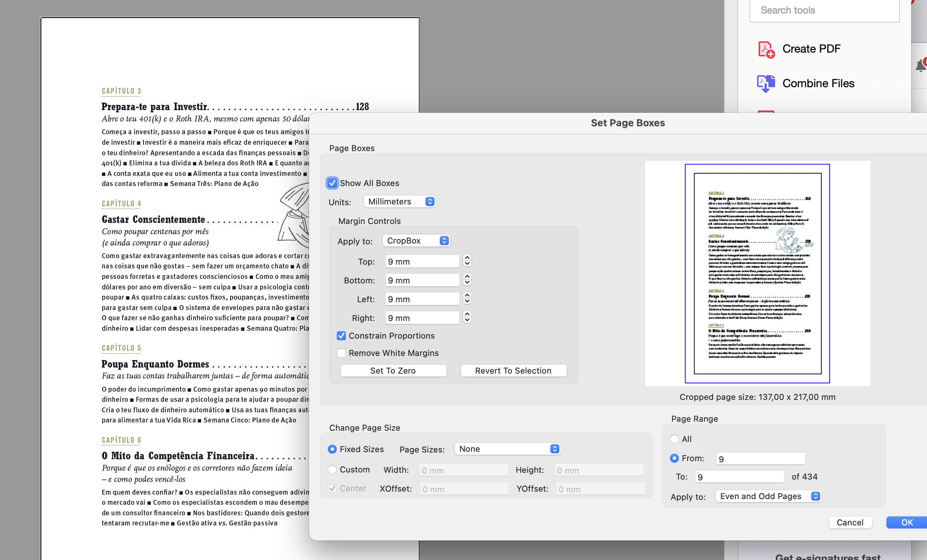Screen dimensions: 927x560
Task: Open the Units Millimeters dropdown
Action: pos(400,201)
